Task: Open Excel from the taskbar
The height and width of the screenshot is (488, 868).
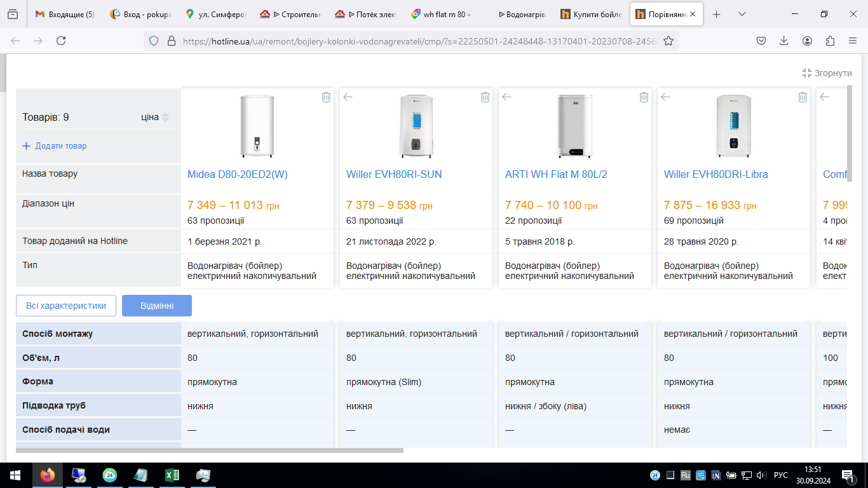Action: pyautogui.click(x=172, y=475)
